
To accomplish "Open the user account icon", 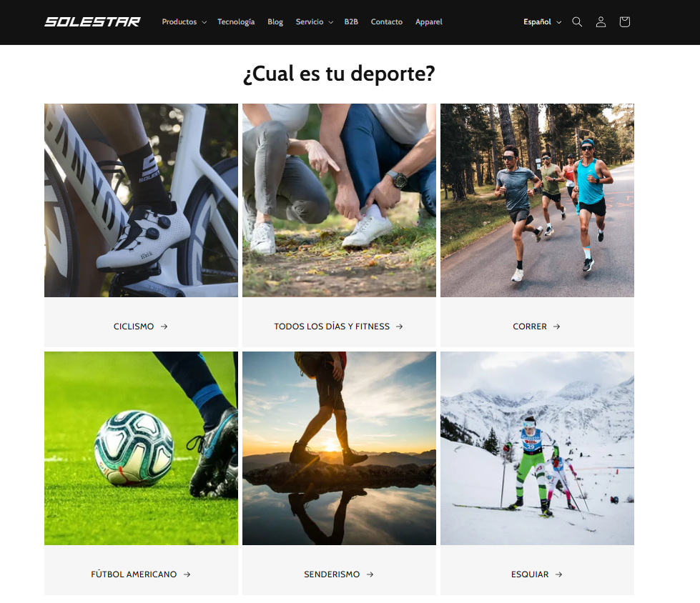I will [601, 22].
